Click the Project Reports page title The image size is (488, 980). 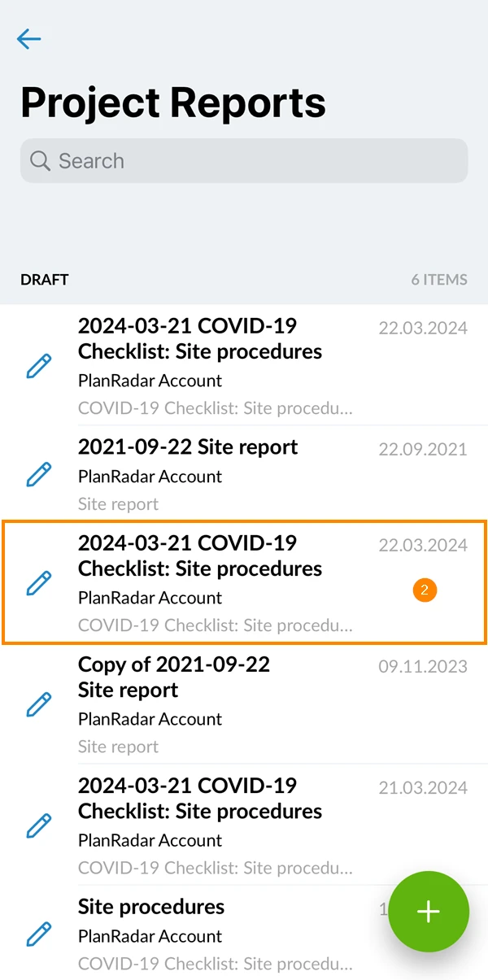coord(173,102)
